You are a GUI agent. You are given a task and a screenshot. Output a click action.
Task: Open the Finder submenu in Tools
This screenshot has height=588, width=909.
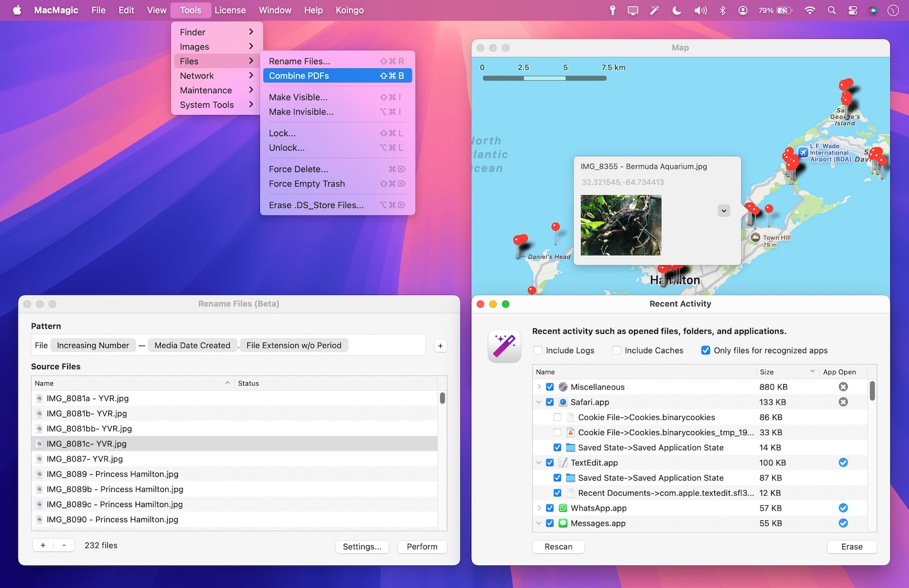[217, 32]
